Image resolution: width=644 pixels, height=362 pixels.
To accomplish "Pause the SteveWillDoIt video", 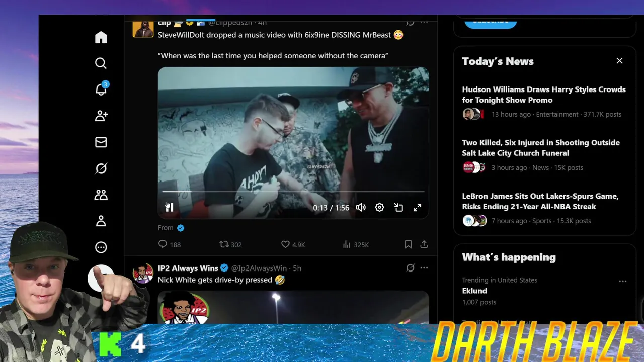I will [170, 207].
